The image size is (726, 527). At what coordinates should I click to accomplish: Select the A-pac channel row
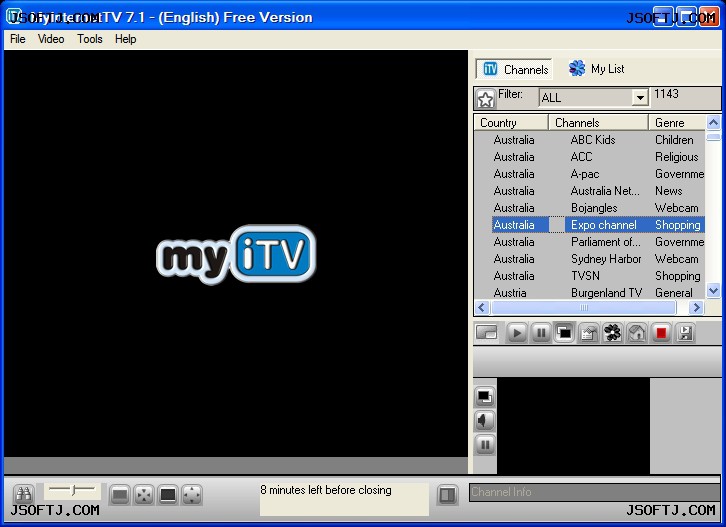coord(589,174)
